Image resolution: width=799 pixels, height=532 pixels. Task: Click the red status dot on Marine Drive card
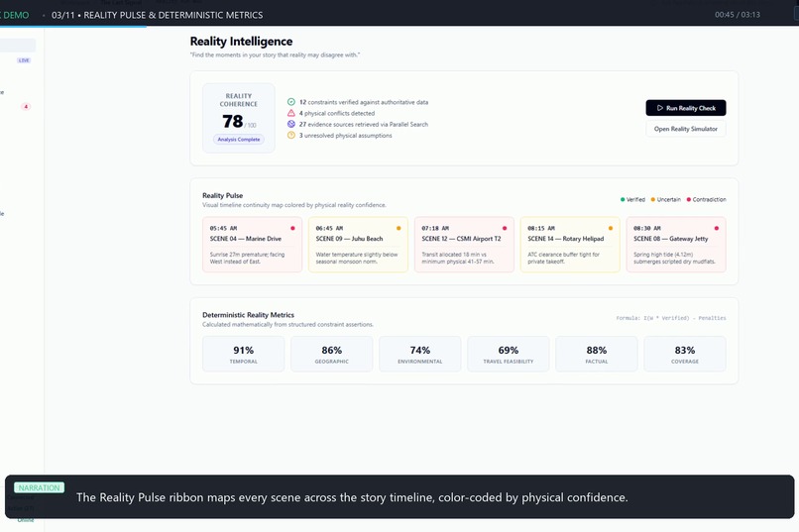click(x=292, y=228)
